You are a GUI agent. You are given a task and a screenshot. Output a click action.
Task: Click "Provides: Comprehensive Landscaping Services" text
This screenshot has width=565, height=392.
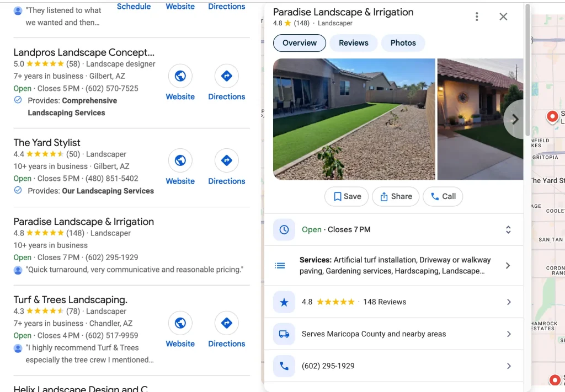(x=72, y=106)
